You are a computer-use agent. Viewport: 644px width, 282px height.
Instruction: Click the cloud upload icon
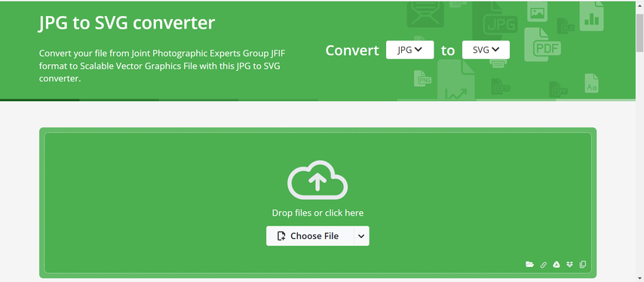pyautogui.click(x=317, y=179)
